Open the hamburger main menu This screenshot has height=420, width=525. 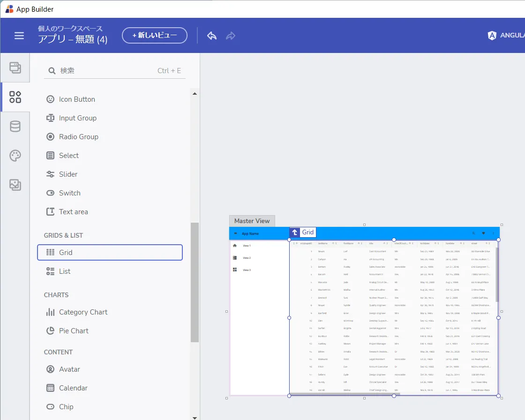coord(19,36)
